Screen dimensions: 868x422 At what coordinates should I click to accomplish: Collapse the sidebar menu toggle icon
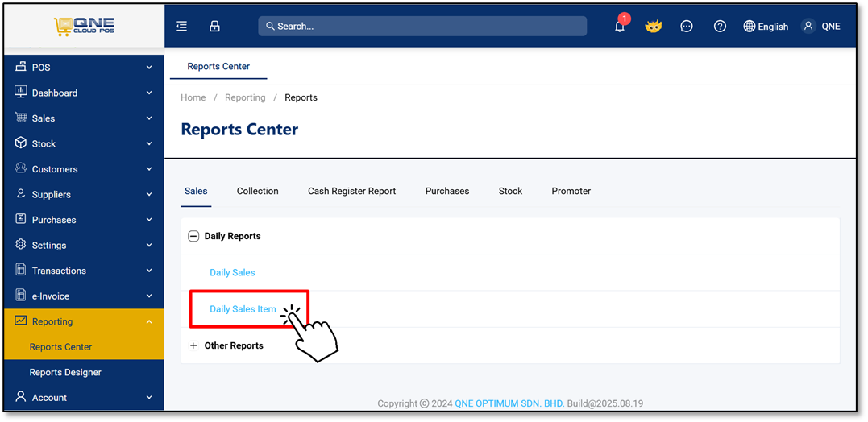181,26
